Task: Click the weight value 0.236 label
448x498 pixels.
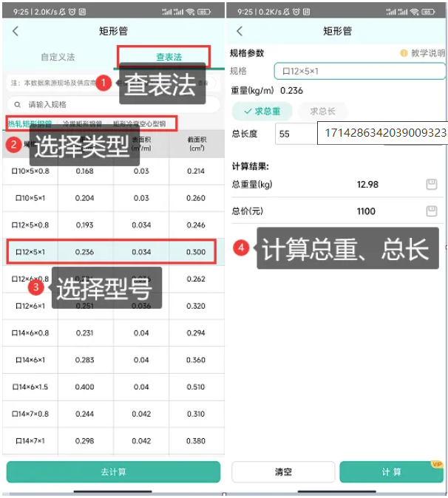Action: [x=291, y=91]
